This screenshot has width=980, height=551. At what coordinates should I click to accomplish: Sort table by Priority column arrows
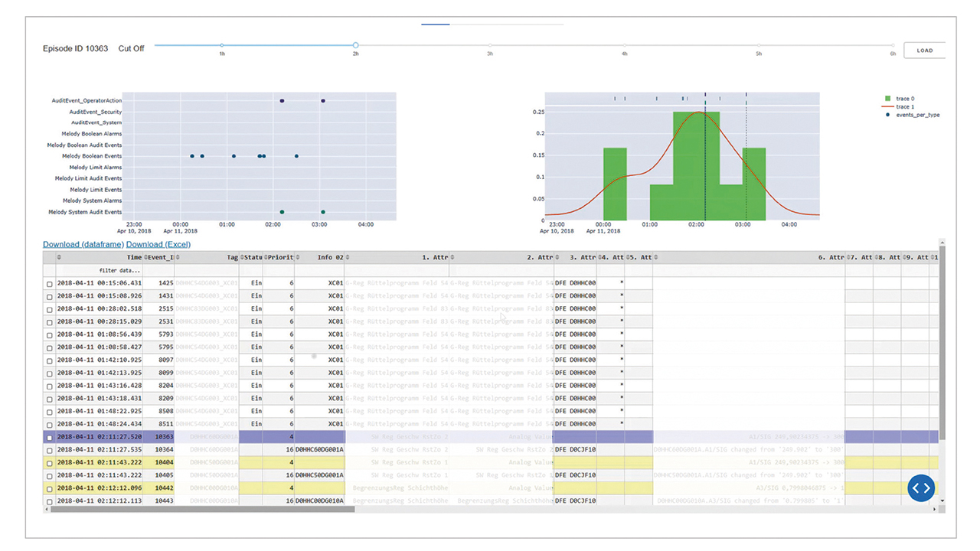click(x=266, y=258)
